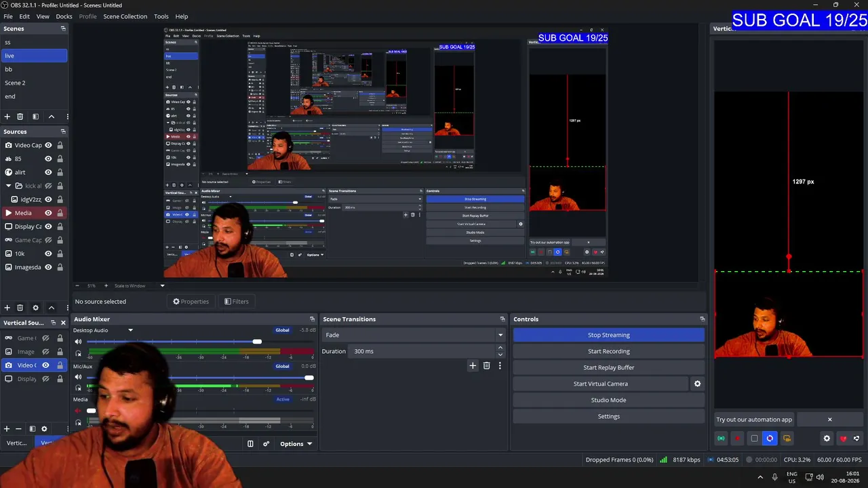Open the Sources toolbar three-dot overflow menu
Screen dimensions: 868x488
tap(66, 308)
